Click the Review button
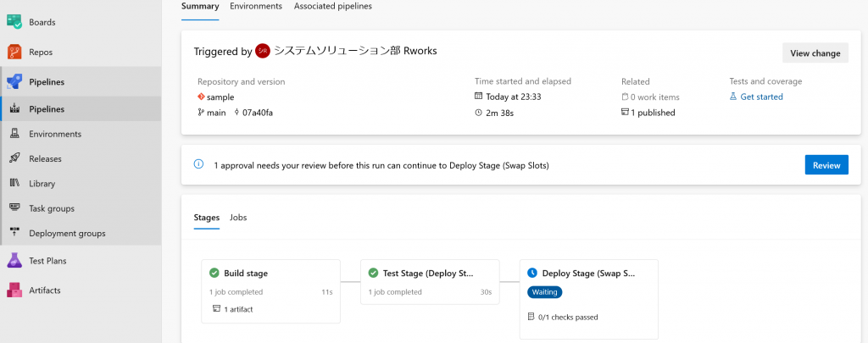This screenshot has width=868, height=343. point(826,165)
